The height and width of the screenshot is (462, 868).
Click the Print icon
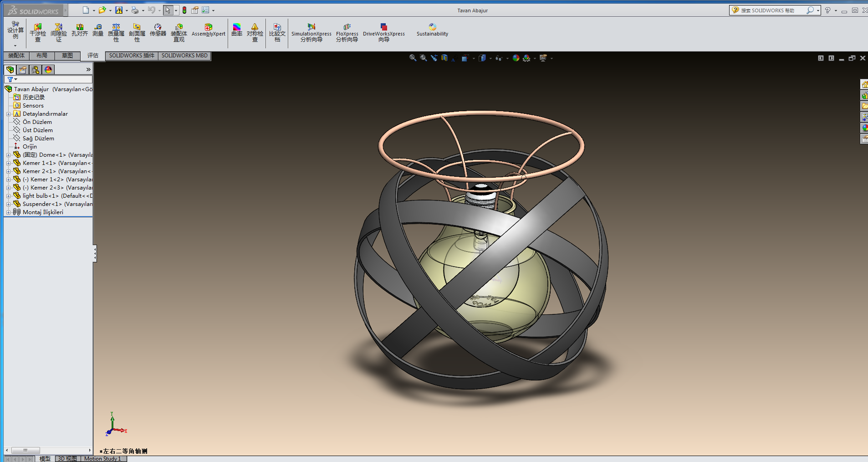point(135,10)
